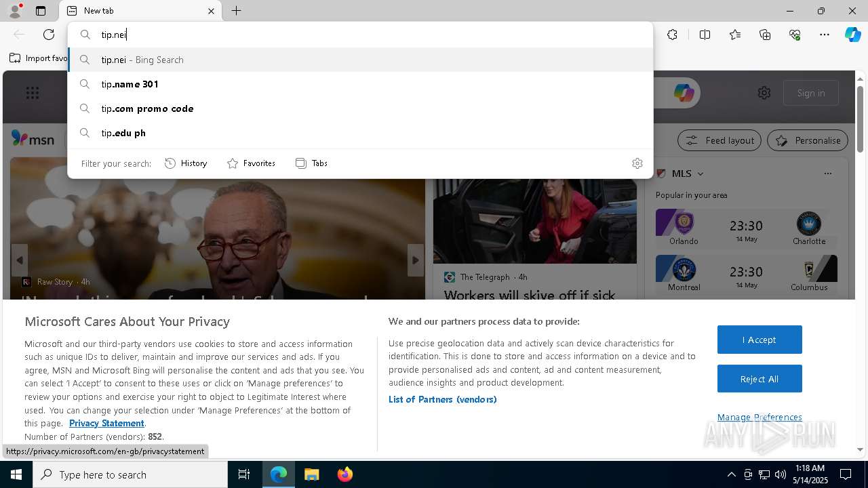Open the taskbar clock showing 1:18 AM
The width and height of the screenshot is (868, 488).
[x=810, y=474]
